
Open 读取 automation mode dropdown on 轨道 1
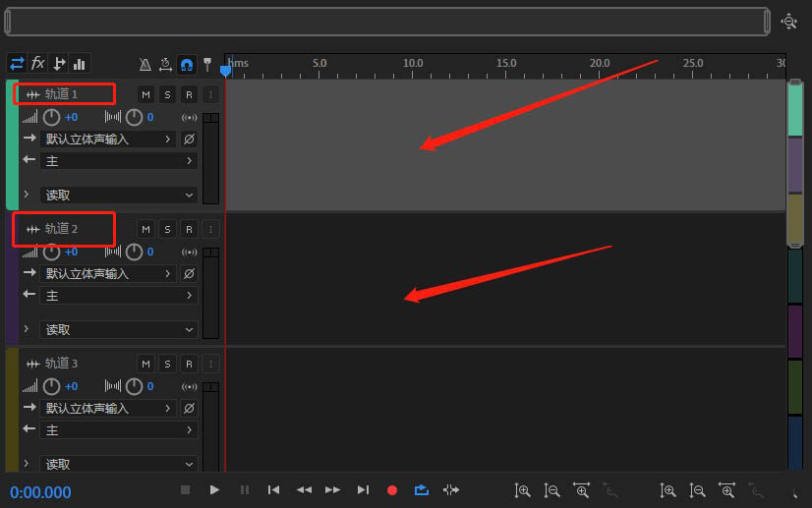pyautogui.click(x=119, y=196)
